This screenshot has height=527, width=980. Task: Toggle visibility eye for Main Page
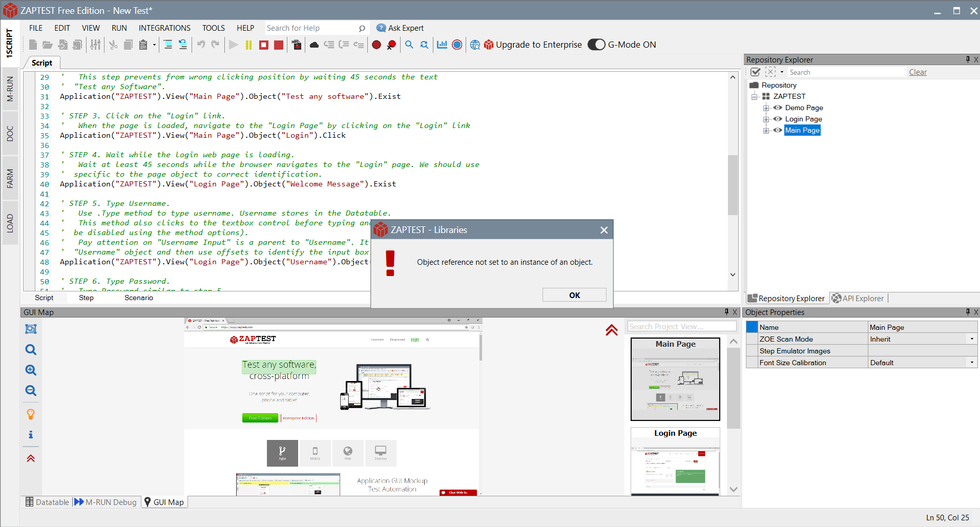(778, 130)
